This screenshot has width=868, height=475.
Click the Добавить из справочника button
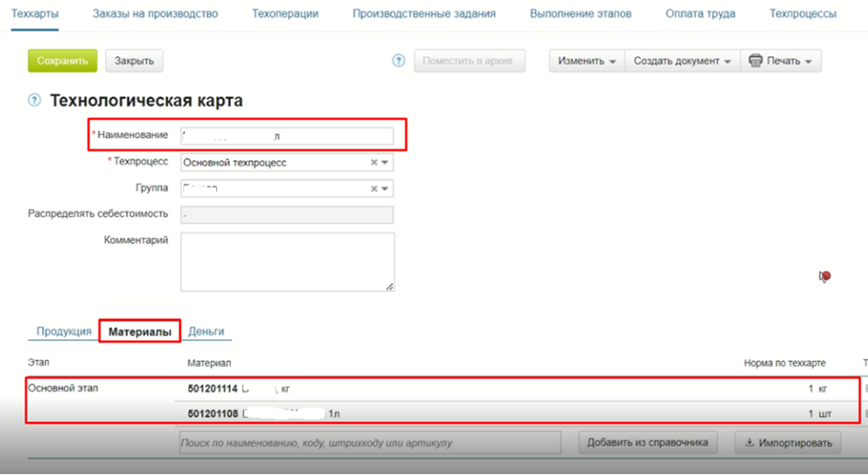(x=647, y=442)
